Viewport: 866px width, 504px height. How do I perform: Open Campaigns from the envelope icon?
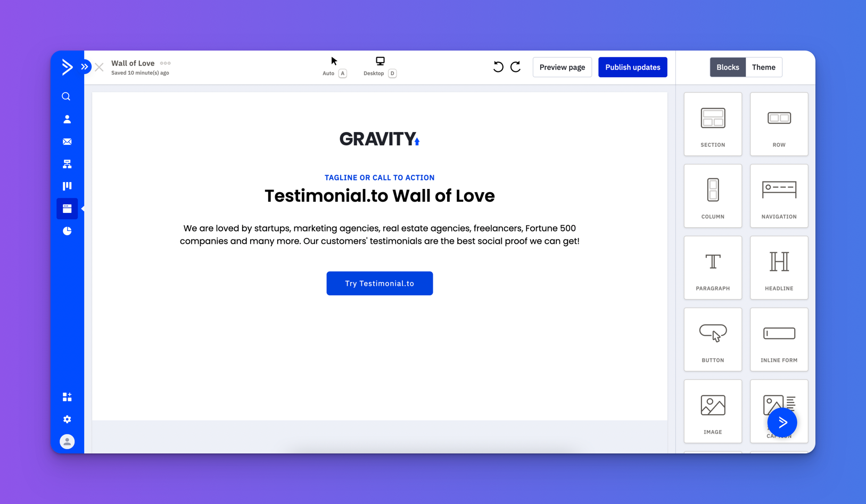click(67, 142)
